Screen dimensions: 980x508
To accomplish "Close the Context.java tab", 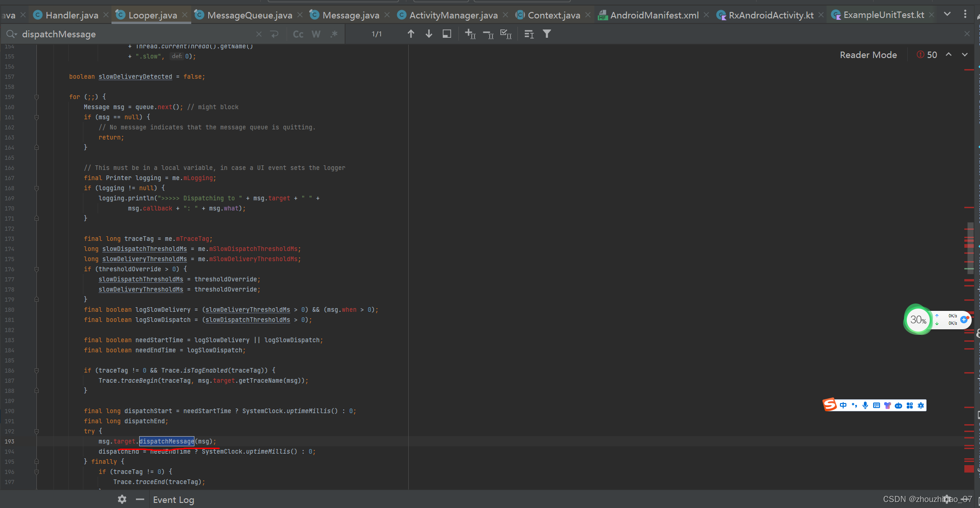I will [x=588, y=15].
